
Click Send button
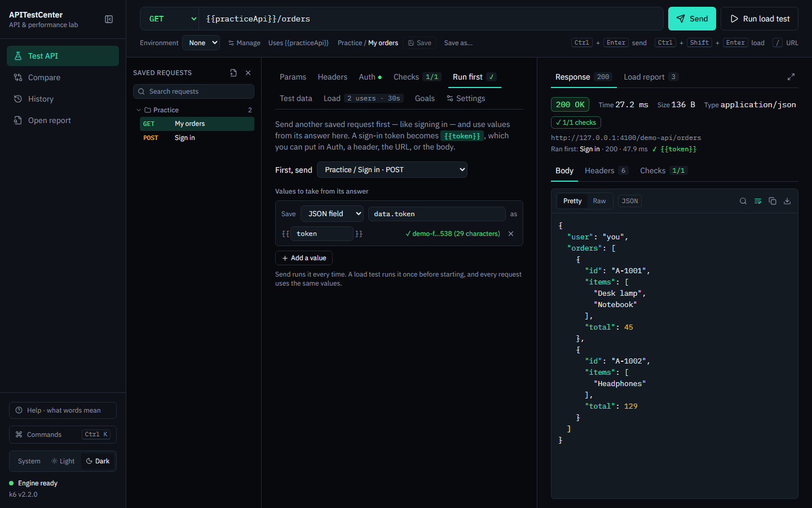[x=692, y=19]
